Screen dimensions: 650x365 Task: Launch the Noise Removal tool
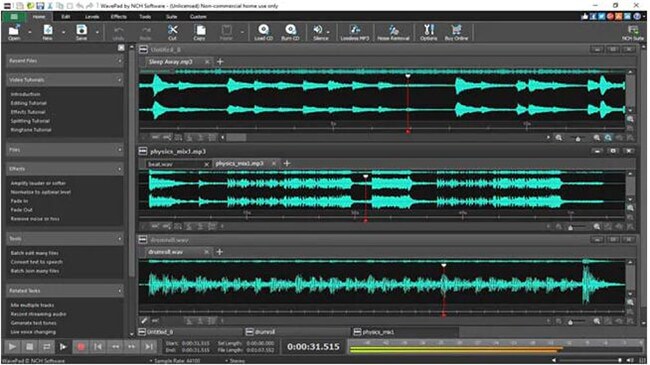[393, 32]
